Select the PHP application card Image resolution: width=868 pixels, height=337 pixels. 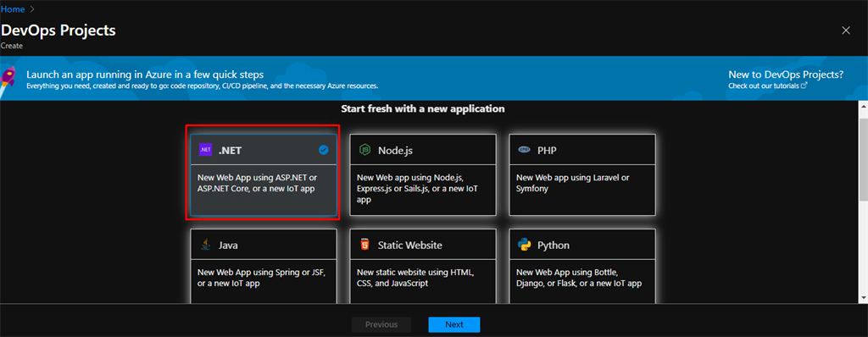tap(582, 175)
